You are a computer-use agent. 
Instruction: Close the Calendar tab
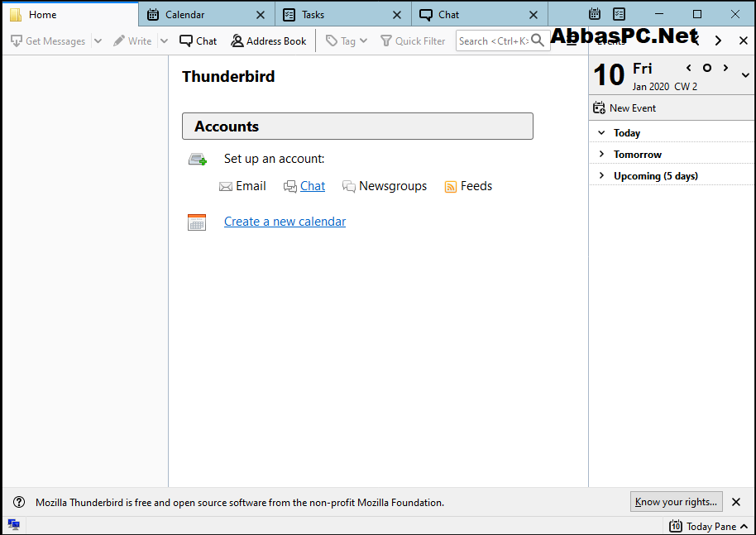[x=261, y=15]
